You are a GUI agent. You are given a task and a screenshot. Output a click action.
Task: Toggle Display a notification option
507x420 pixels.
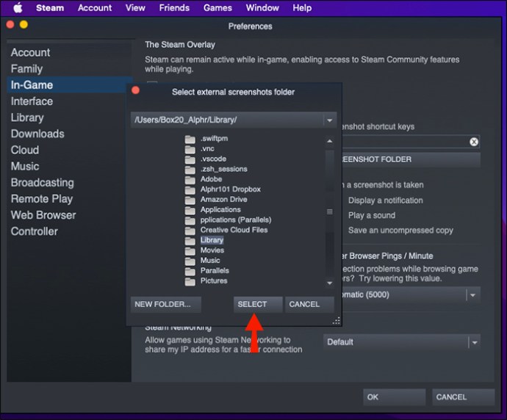click(x=386, y=200)
